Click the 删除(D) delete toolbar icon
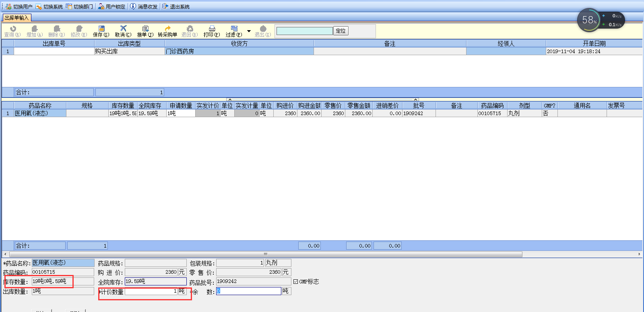644x312 pixels. (57, 29)
